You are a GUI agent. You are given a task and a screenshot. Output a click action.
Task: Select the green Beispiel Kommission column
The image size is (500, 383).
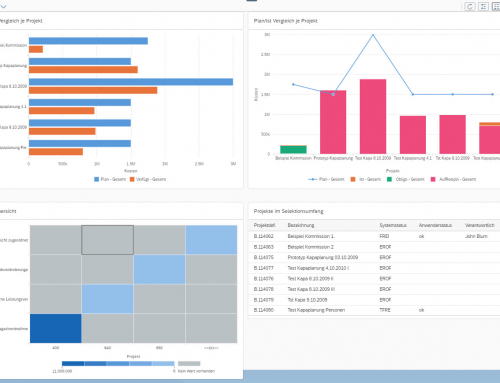point(293,149)
